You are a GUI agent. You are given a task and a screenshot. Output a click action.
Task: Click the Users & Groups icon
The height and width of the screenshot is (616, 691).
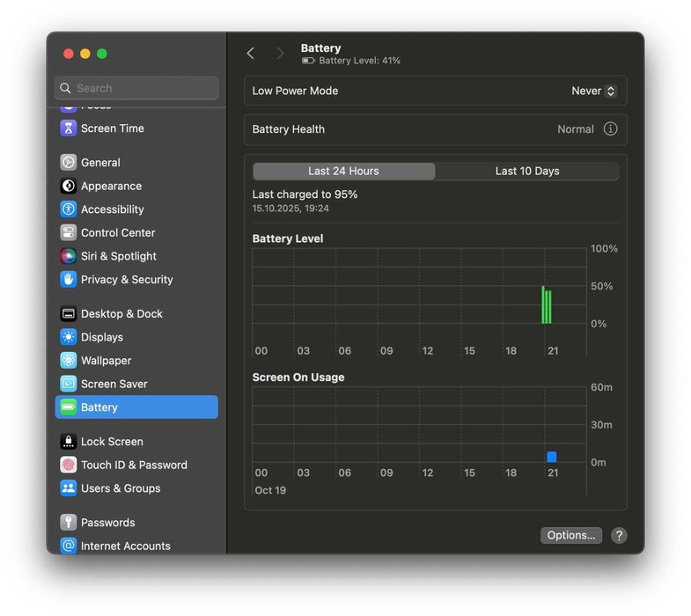pos(68,488)
